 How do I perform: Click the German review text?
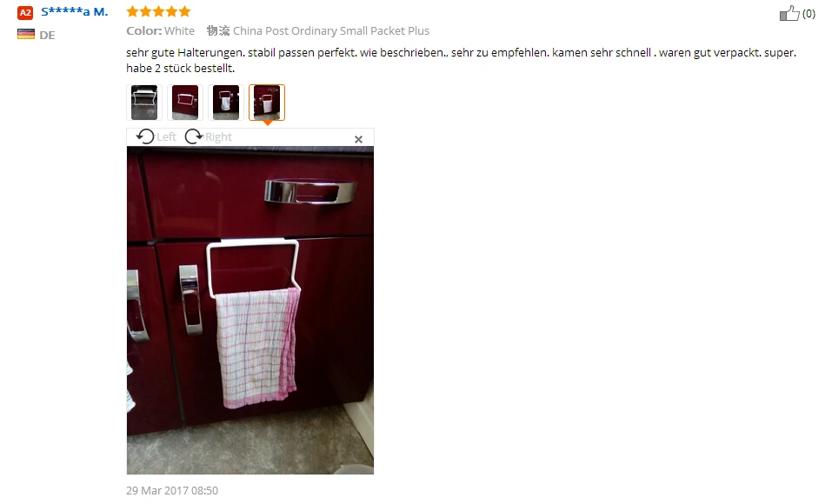tap(462, 60)
